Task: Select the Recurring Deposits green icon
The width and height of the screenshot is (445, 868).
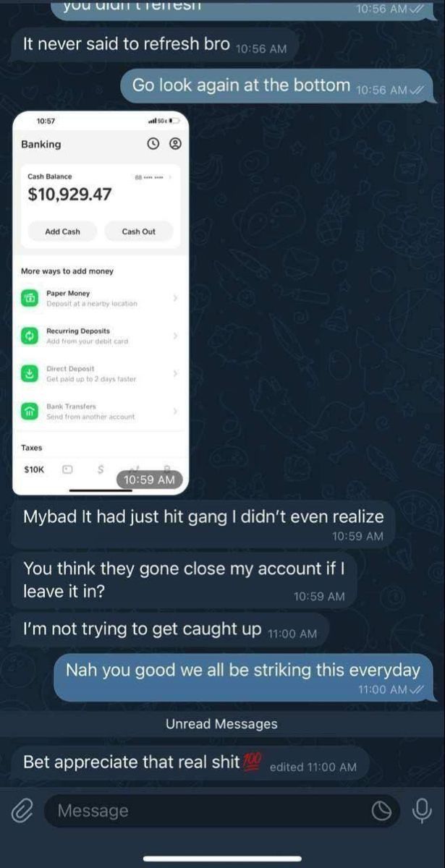Action: tap(30, 336)
